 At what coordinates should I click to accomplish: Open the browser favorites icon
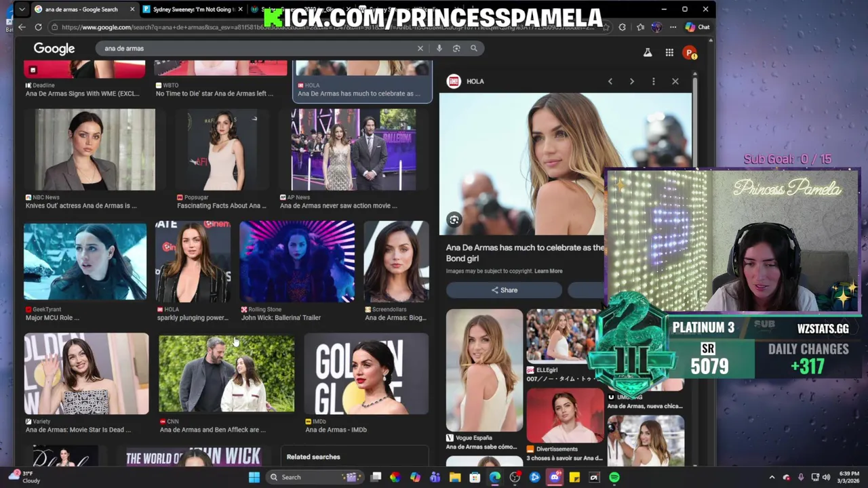640,27
